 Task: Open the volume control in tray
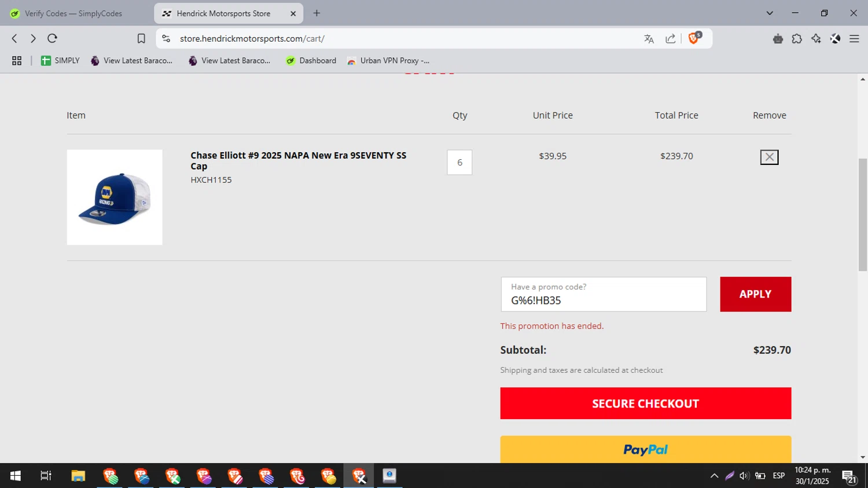(x=744, y=476)
